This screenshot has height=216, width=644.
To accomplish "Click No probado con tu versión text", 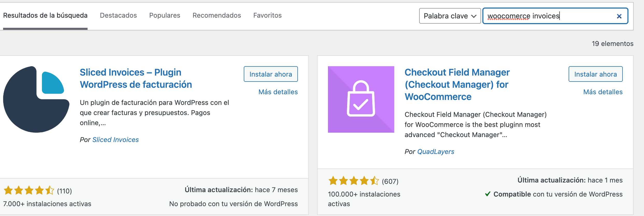I will pyautogui.click(x=233, y=204).
